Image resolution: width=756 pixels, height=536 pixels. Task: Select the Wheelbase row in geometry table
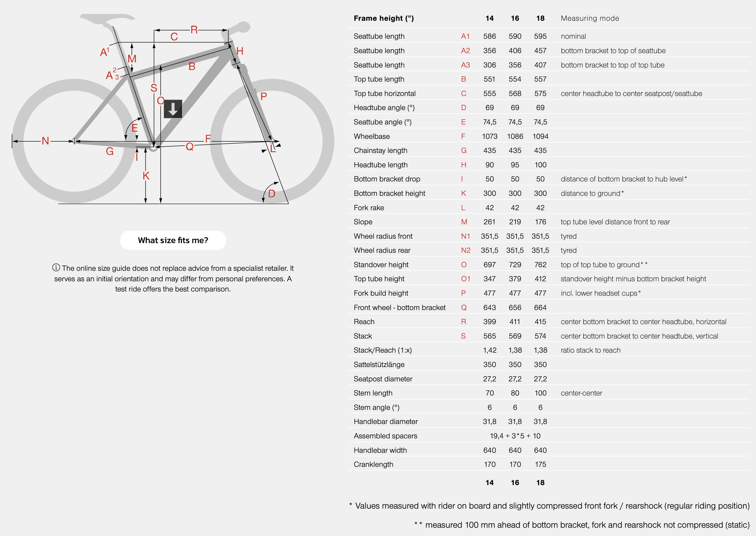[549, 136]
